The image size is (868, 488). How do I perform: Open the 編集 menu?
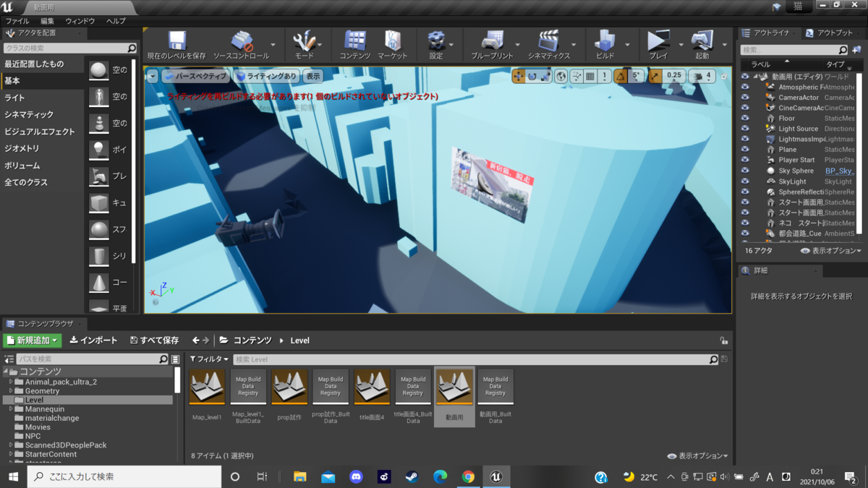(x=48, y=21)
